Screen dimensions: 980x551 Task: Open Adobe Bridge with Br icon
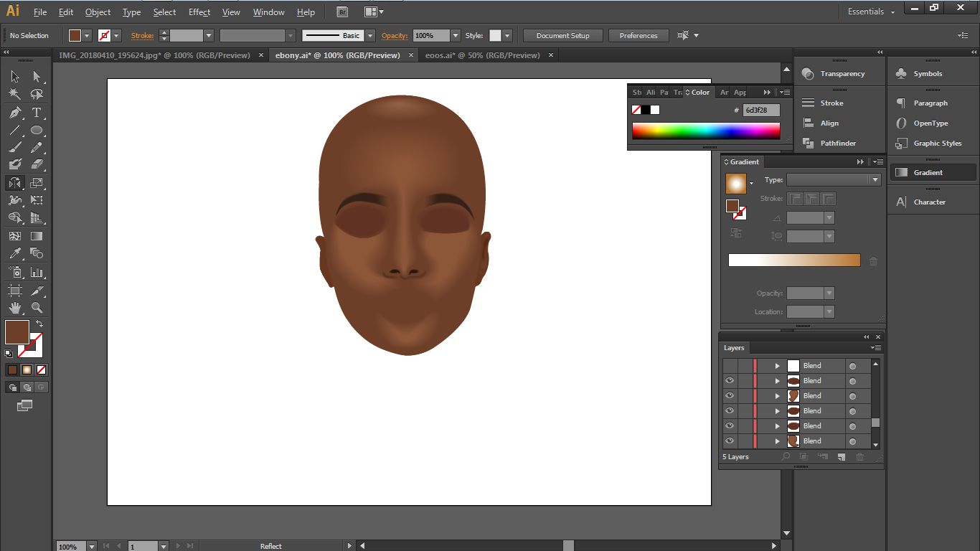(342, 12)
